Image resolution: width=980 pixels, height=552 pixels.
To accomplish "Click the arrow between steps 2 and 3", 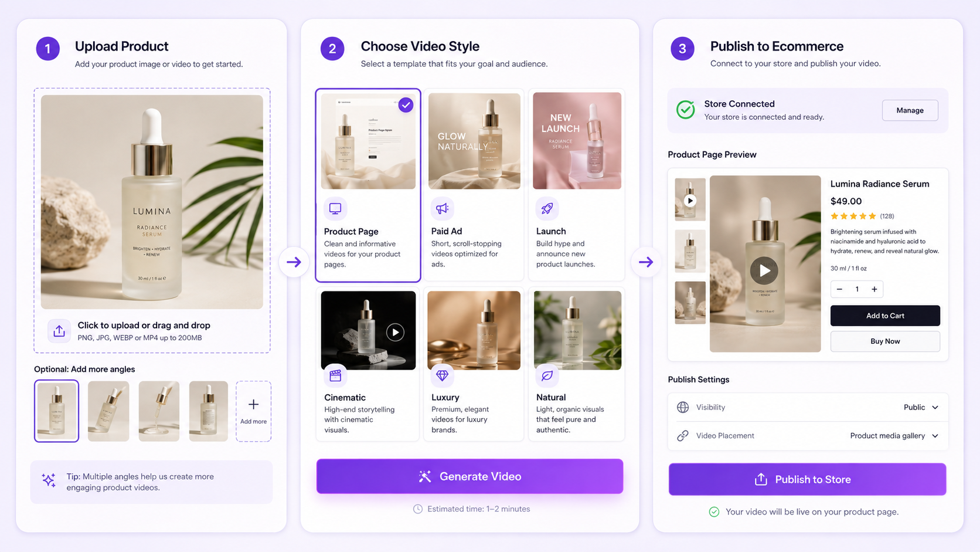I will 646,262.
